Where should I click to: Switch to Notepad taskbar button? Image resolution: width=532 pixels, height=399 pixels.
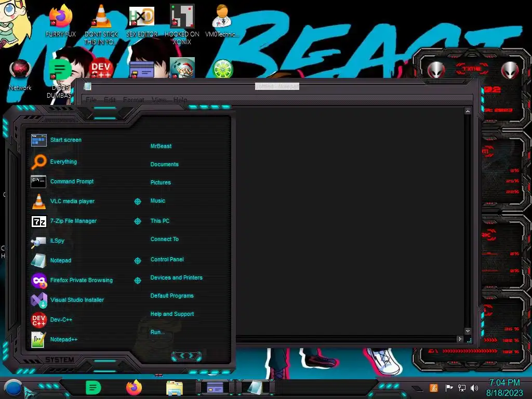click(255, 388)
